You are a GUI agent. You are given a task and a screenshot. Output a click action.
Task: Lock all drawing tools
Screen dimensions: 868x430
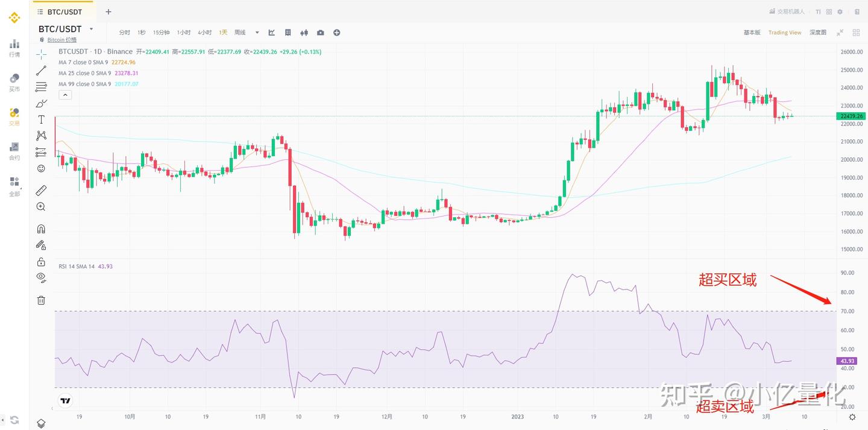[41, 262]
